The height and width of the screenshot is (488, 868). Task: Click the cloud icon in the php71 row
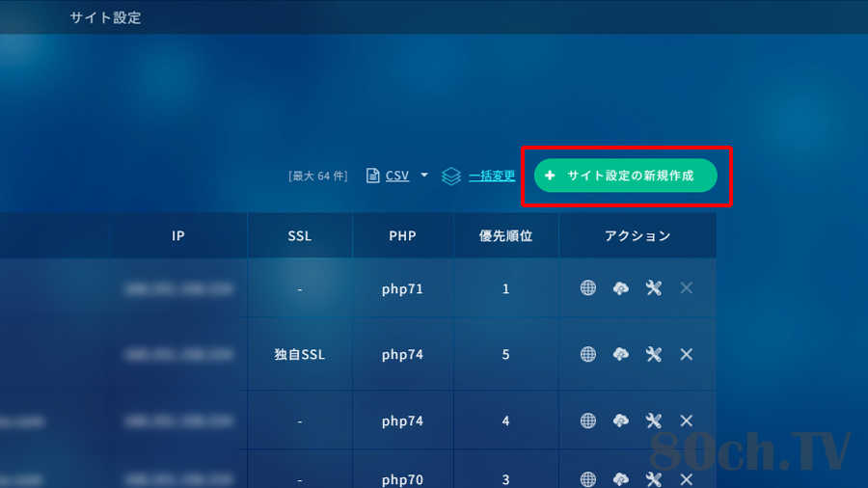[620, 288]
